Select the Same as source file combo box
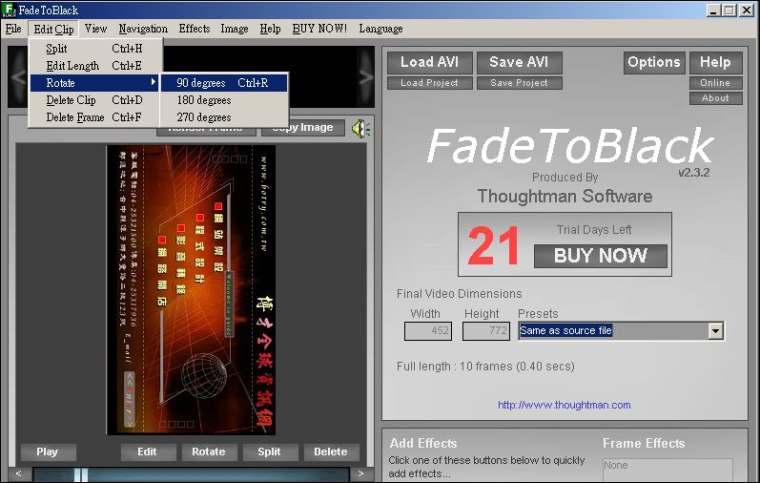The height and width of the screenshot is (483, 760). [621, 331]
